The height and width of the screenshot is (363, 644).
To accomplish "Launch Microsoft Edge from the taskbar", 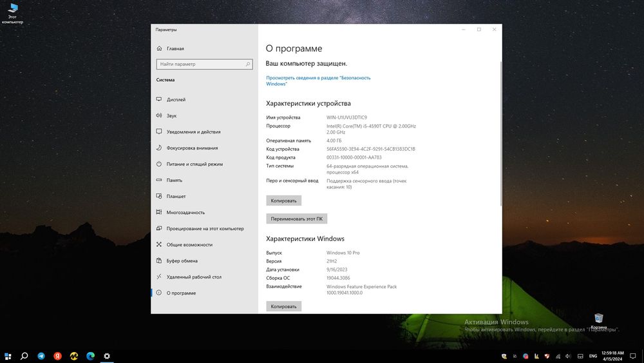I will pos(90,356).
